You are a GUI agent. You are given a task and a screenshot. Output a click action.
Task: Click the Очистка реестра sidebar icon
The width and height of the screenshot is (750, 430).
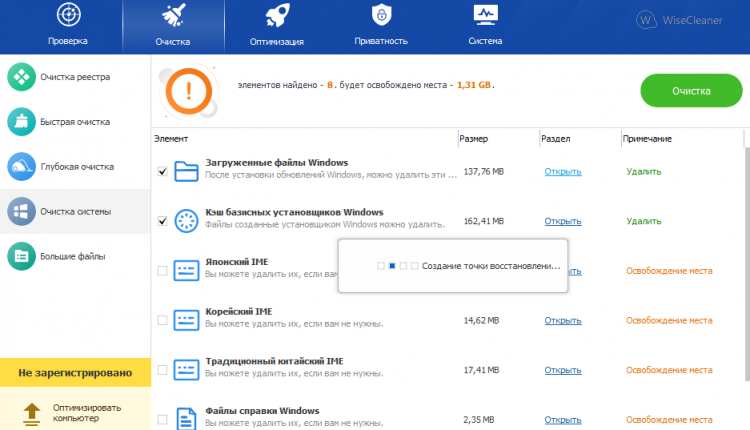pyautogui.click(x=22, y=77)
